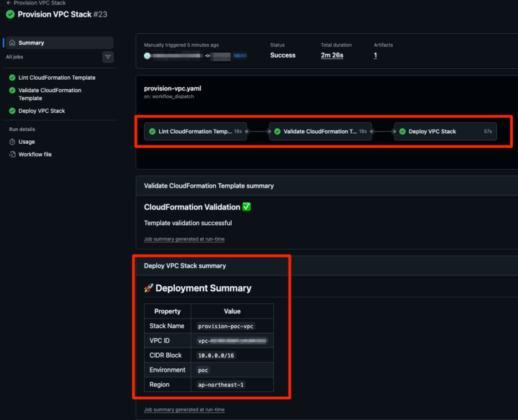518x420 pixels.
Task: Select Lint CloudFormation Template job in sidebar
Action: [x=56, y=78]
